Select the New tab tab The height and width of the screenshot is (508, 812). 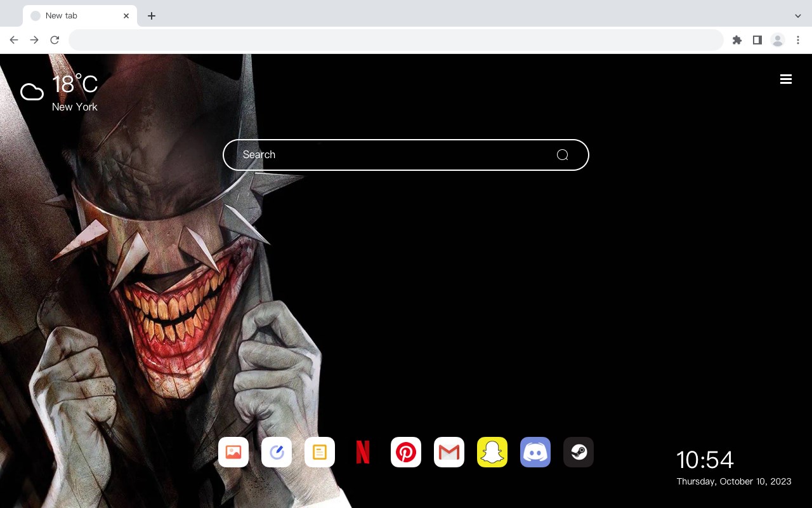(80, 16)
